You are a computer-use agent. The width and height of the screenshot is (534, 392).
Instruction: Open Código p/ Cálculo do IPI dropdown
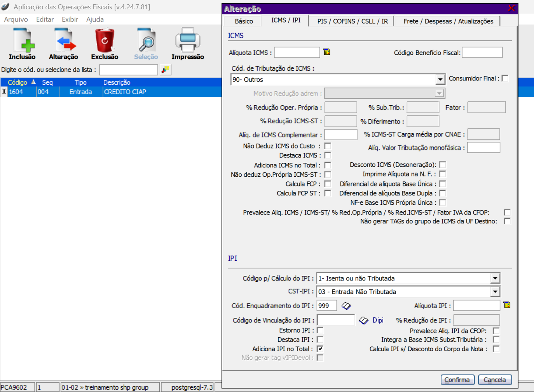tap(495, 279)
